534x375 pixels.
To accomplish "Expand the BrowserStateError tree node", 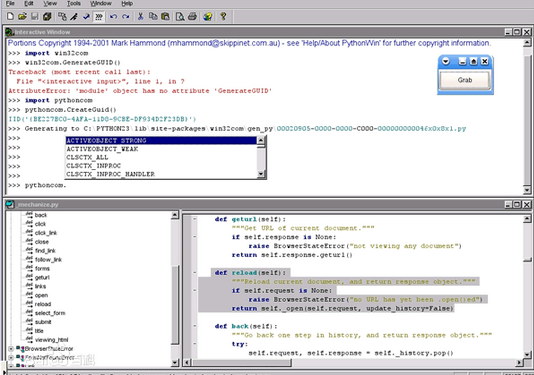I will [x=11, y=348].
